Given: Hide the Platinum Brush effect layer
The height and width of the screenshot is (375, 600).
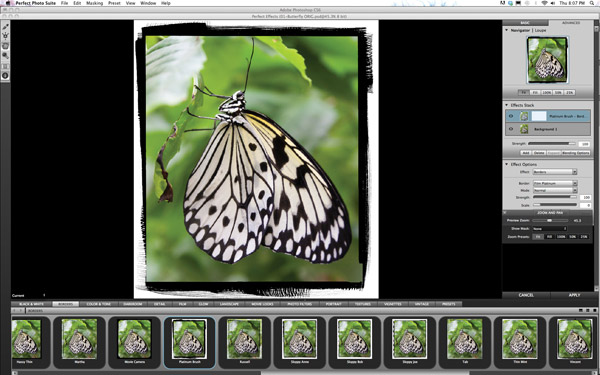Looking at the screenshot, I should (511, 116).
